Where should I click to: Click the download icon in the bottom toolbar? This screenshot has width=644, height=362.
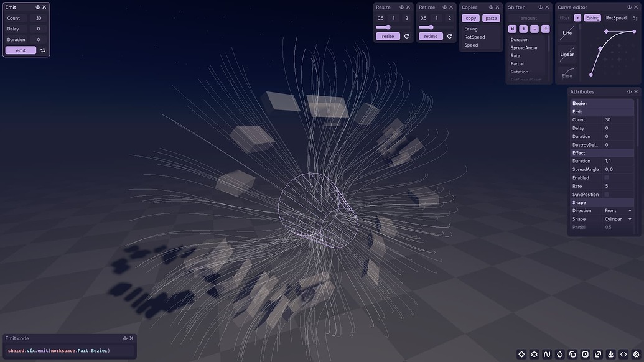(x=610, y=353)
